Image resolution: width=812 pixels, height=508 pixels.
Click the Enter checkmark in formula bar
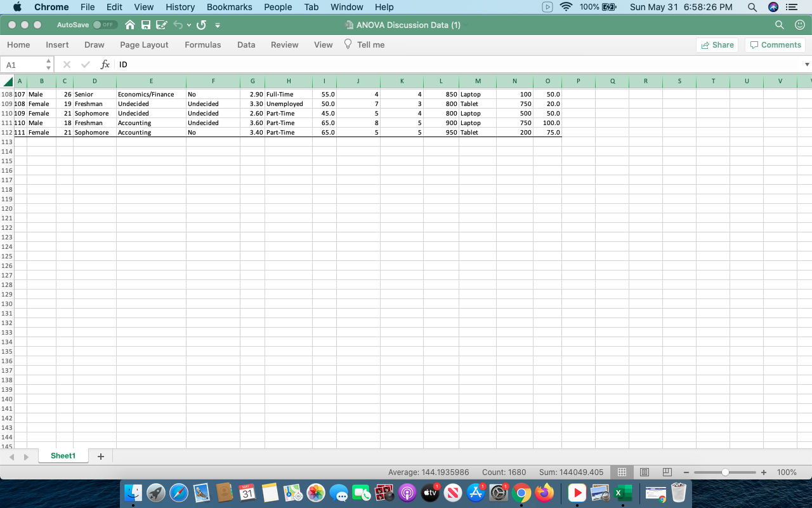86,65
